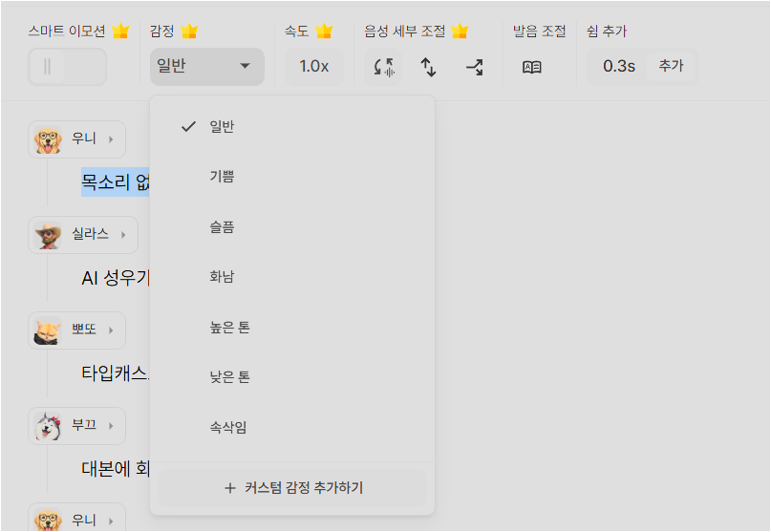Click 커스텀 감정 추가하기 button
Screen dimensions: 771x532
pyautogui.click(x=292, y=488)
